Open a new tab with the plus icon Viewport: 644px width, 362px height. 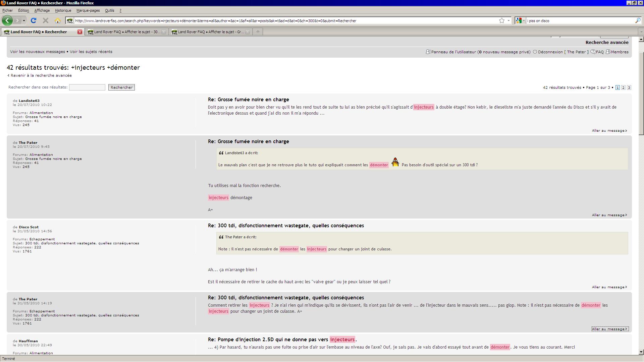pos(258,32)
